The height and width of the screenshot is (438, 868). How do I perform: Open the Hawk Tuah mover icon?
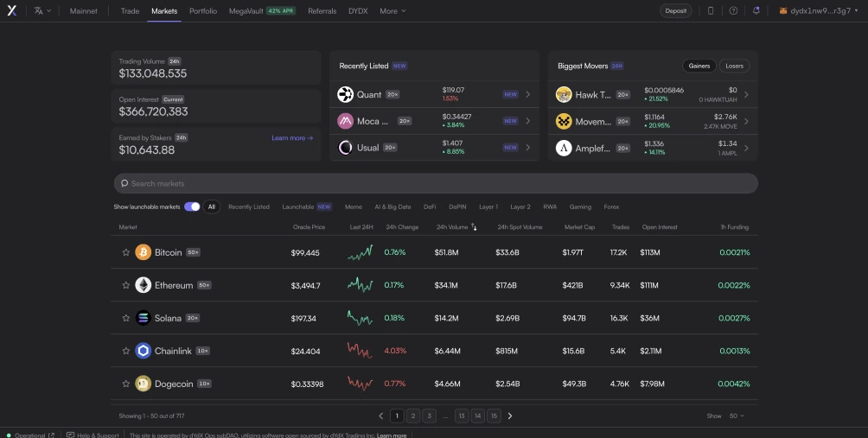pos(564,94)
